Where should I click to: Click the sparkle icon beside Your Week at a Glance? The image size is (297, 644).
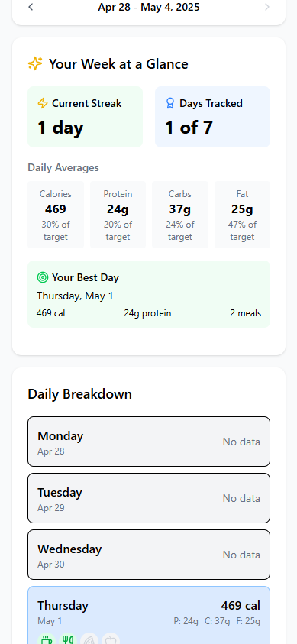35,63
